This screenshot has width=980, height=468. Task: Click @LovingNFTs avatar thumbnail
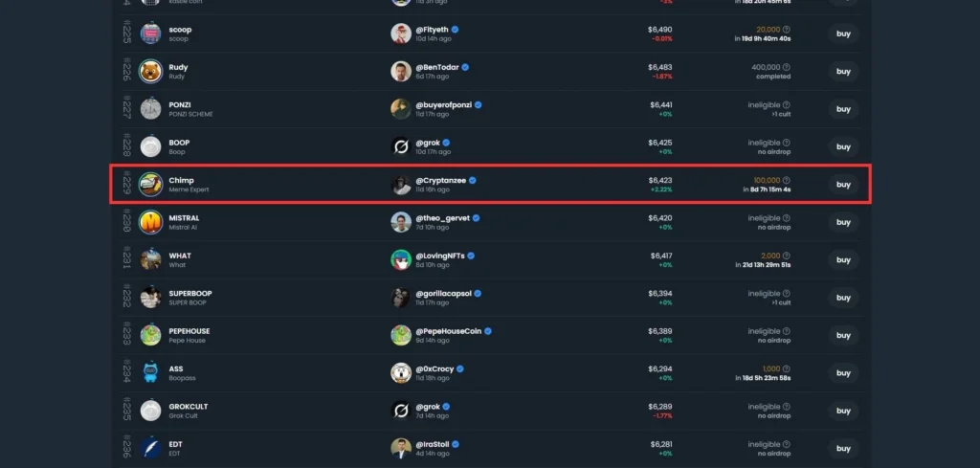[x=401, y=260]
